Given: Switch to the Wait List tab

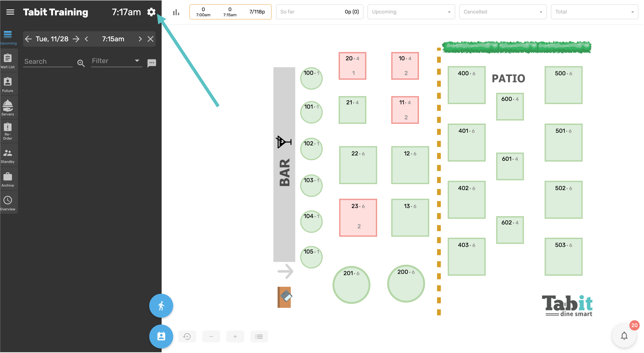Looking at the screenshot, I should (8, 61).
